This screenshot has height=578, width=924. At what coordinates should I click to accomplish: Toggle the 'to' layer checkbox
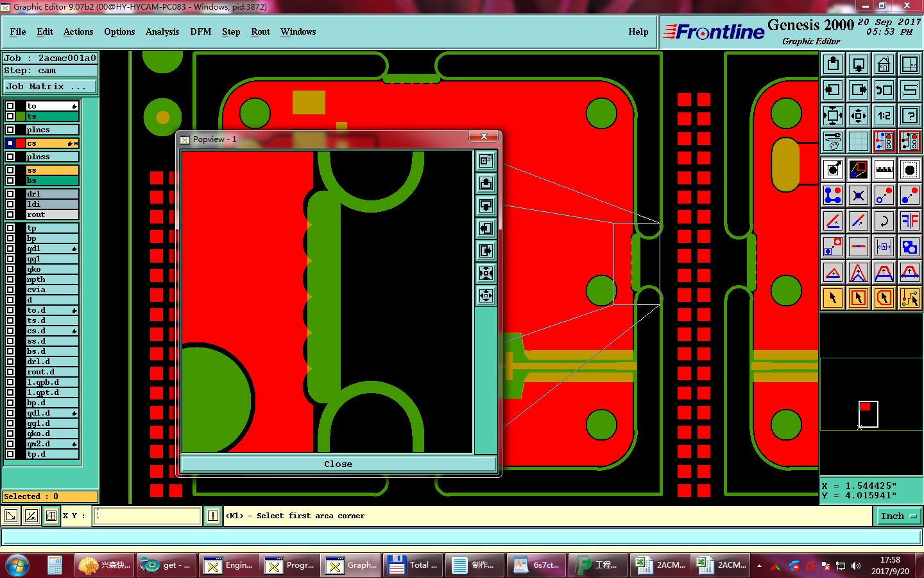point(10,106)
